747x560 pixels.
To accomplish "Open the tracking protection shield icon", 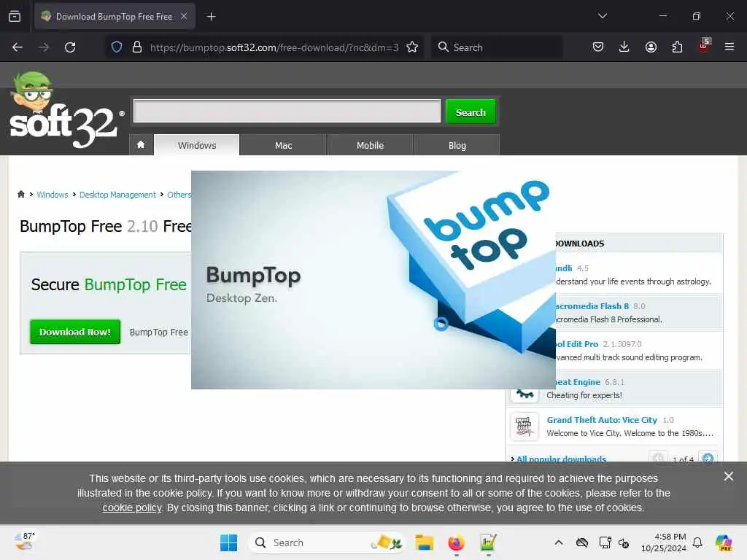I will (117, 47).
